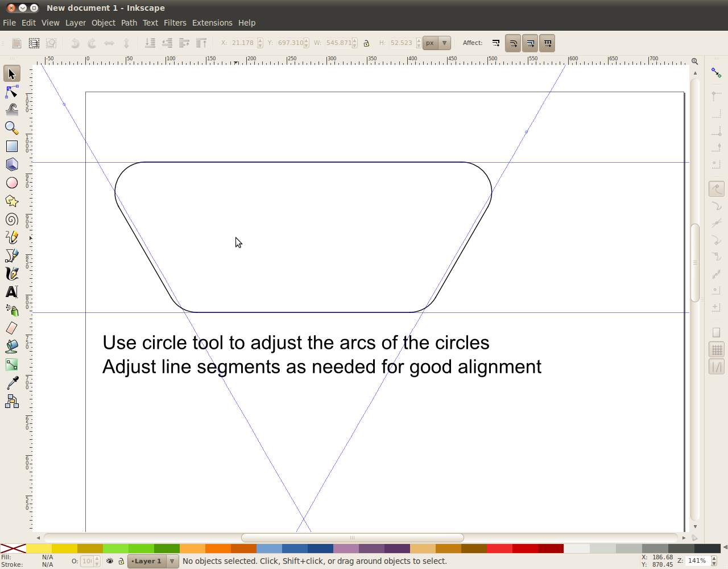Select the Rectangle tool
Image resolution: width=728 pixels, height=569 pixels.
12,146
